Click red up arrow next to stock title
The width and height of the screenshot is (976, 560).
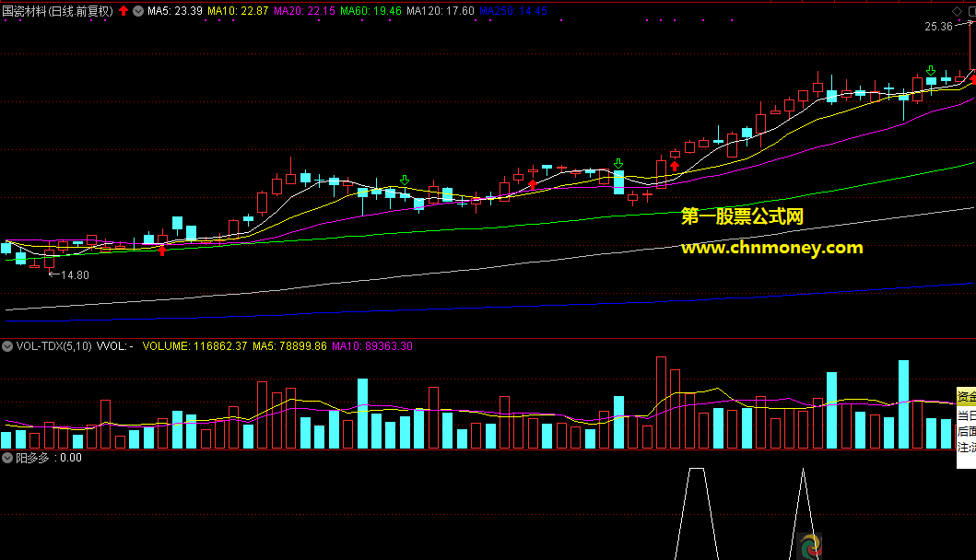[x=123, y=10]
